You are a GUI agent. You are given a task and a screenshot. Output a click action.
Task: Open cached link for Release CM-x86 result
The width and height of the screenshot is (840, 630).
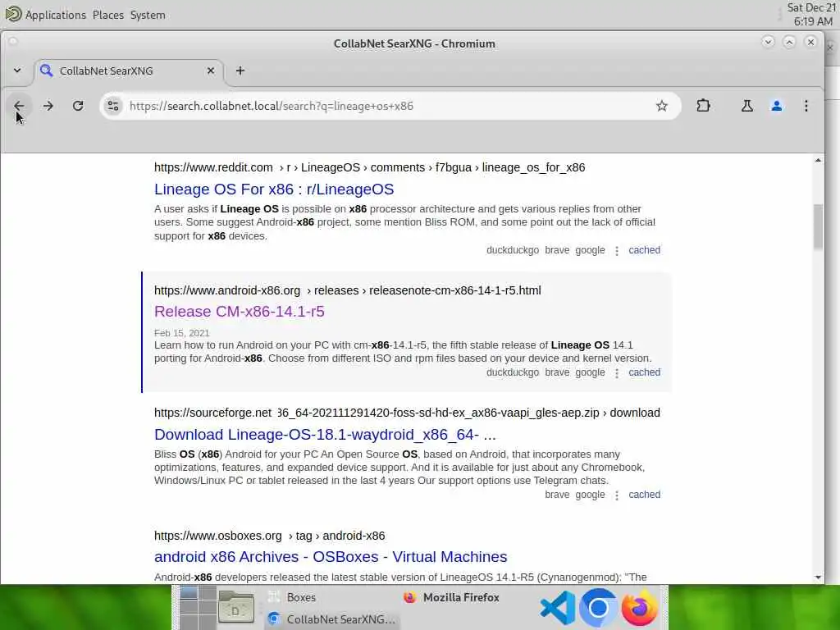(644, 372)
